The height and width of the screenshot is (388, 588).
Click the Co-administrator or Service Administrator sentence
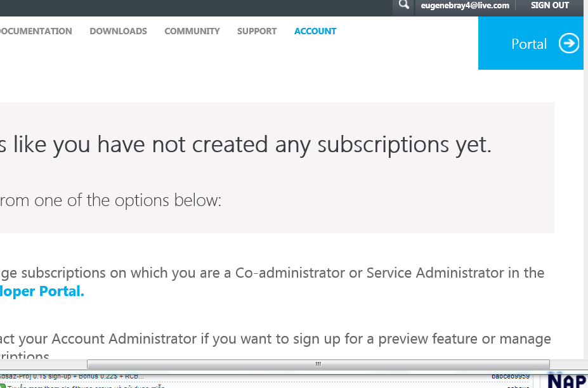pyautogui.click(x=273, y=273)
